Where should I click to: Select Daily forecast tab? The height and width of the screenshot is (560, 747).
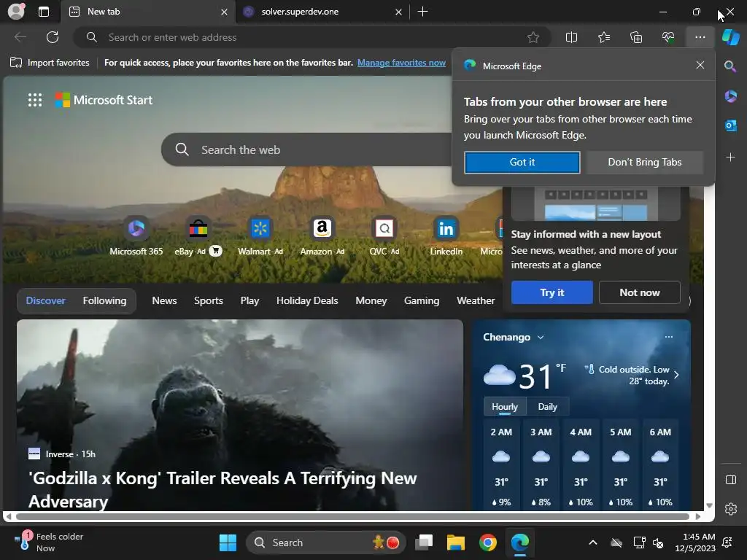point(547,407)
